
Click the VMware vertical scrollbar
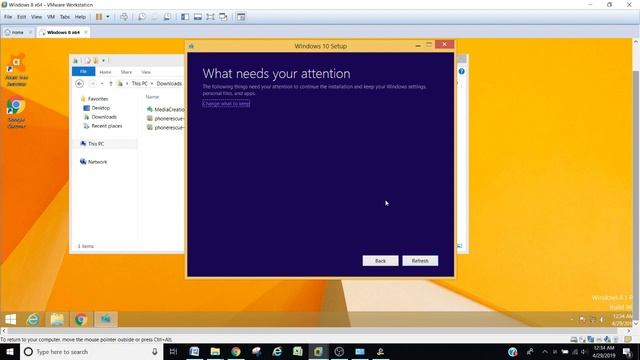click(x=636, y=183)
